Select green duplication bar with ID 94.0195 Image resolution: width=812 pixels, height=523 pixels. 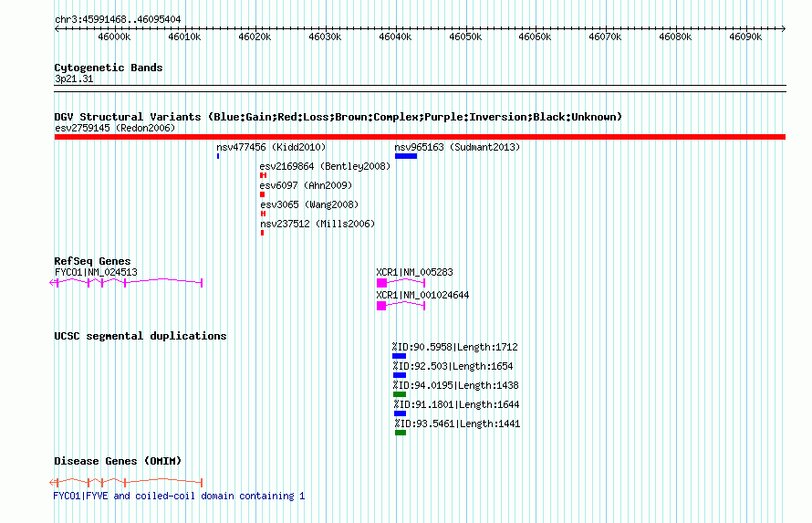point(400,394)
